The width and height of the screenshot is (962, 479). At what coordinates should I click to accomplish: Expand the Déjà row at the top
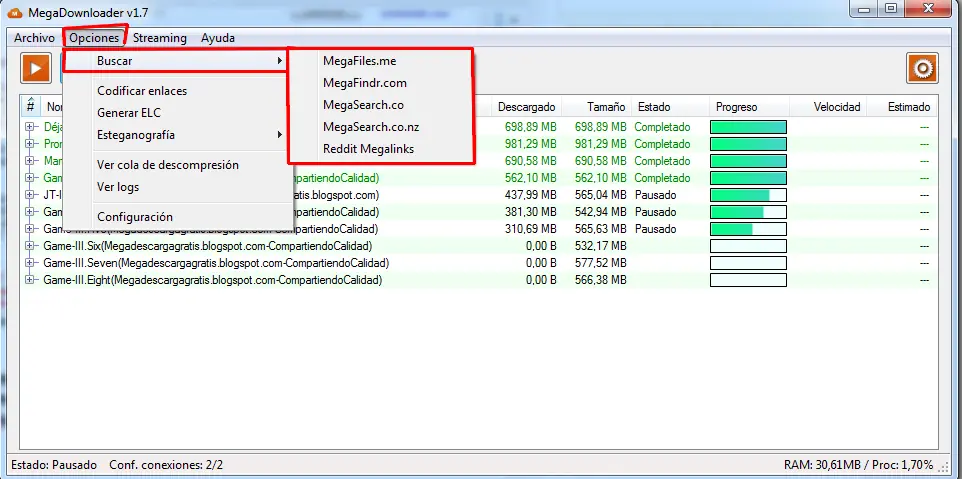tap(29, 127)
